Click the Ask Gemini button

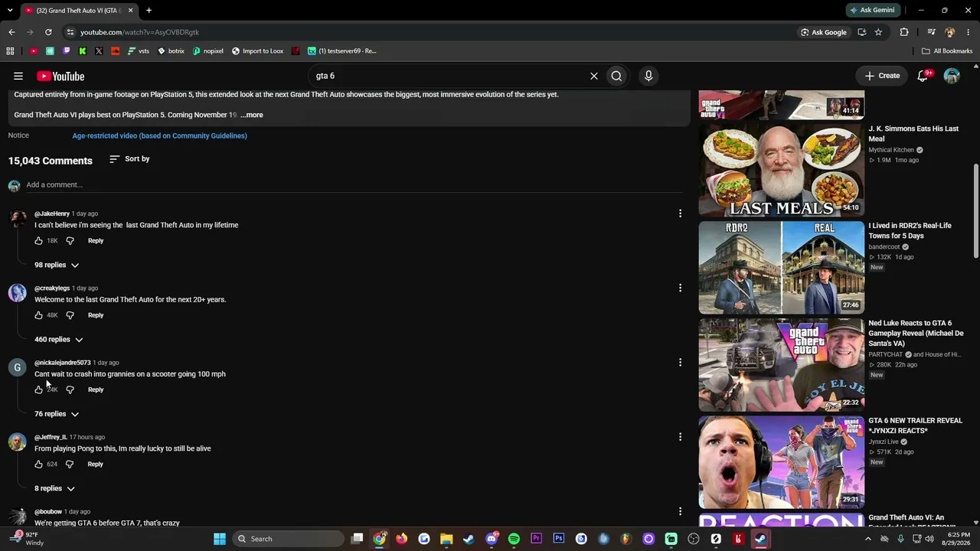(x=872, y=11)
